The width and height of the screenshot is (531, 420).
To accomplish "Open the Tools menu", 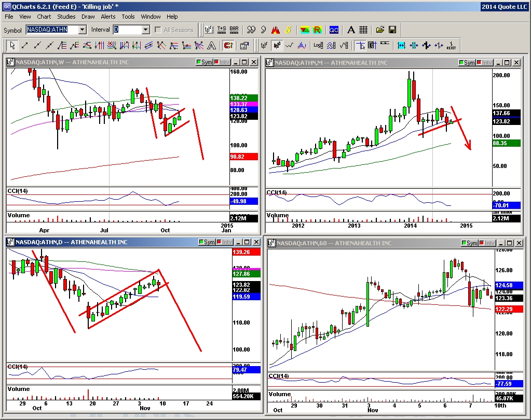I will click(x=128, y=17).
